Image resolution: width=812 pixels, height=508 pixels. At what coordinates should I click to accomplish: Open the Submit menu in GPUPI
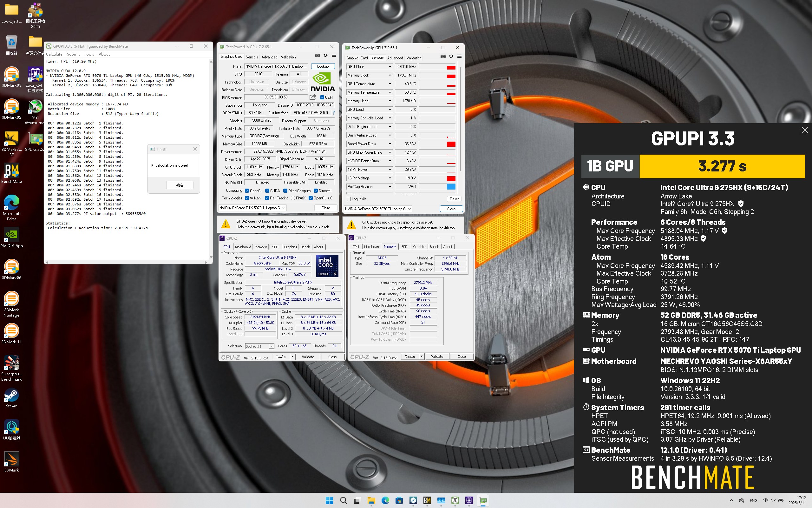point(73,54)
